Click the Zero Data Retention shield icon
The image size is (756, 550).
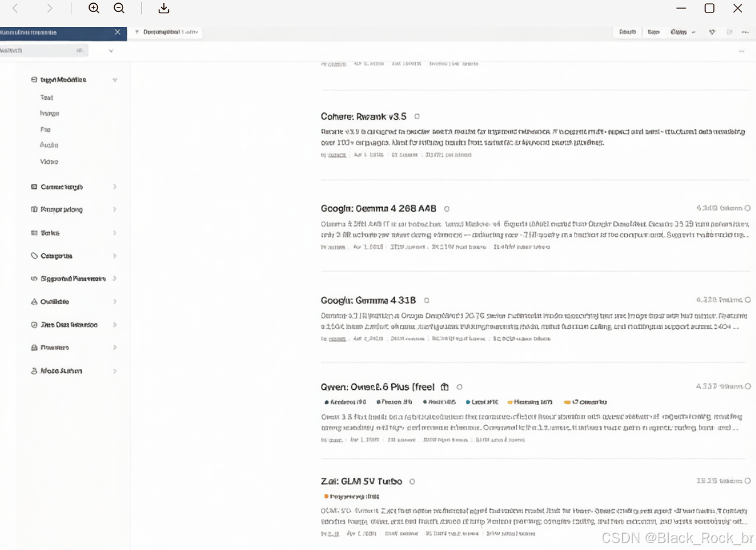35,325
